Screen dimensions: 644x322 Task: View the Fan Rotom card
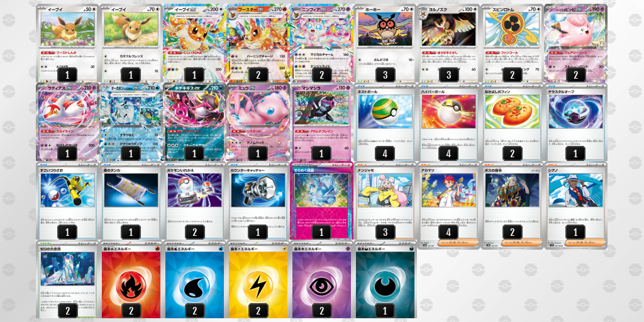pos(512,43)
